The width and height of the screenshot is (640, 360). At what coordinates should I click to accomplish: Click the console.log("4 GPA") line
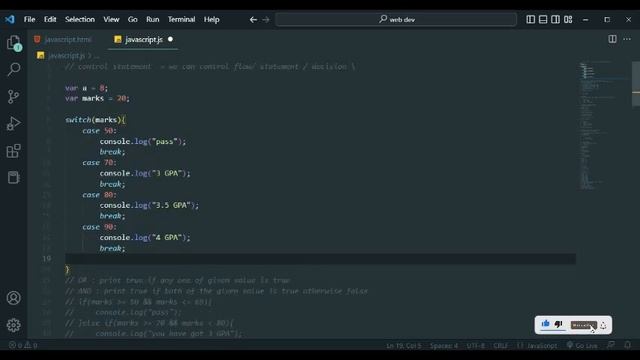coord(145,238)
